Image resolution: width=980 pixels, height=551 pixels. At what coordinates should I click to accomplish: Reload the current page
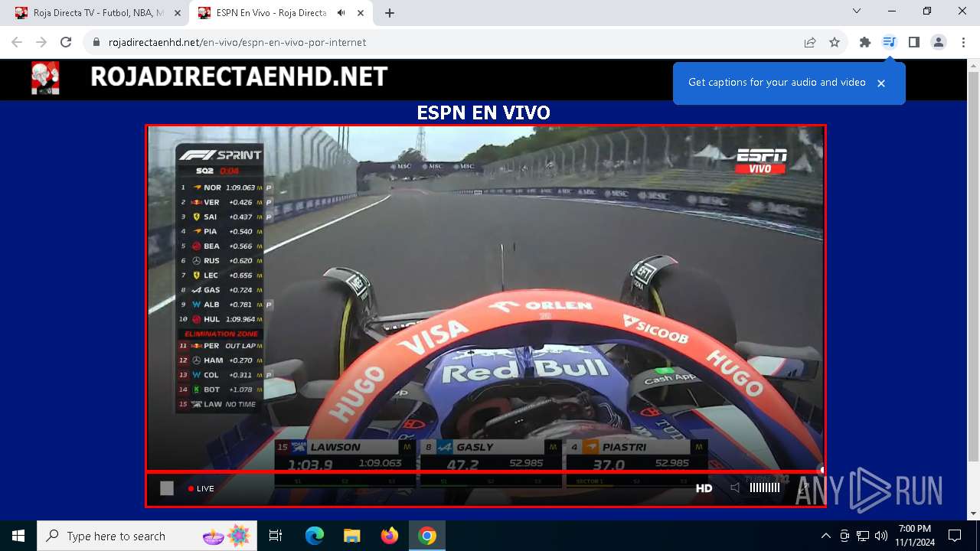[66, 42]
